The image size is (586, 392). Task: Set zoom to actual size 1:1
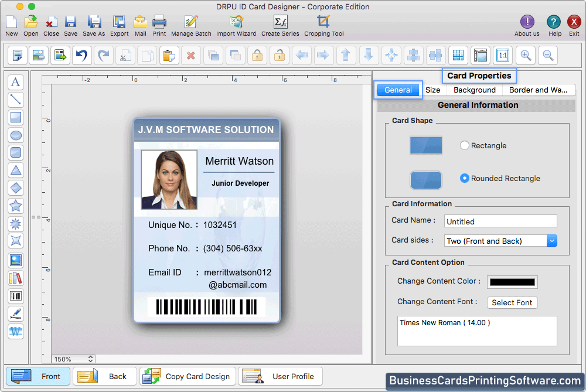tap(503, 56)
